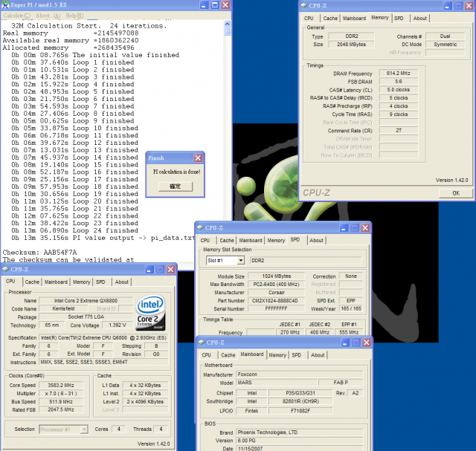Switch to Mainboard tab in CPU window of CPU-Z
The height and width of the screenshot is (451, 476).
[x=57, y=282]
